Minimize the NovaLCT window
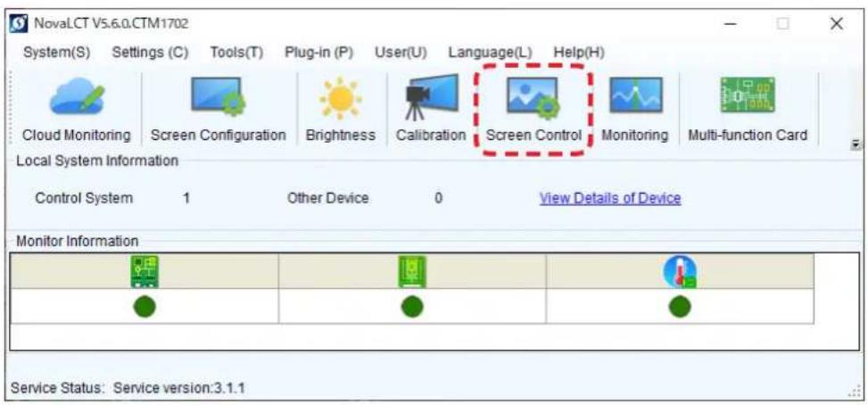Viewport: 868px width, 405px height. (x=731, y=24)
